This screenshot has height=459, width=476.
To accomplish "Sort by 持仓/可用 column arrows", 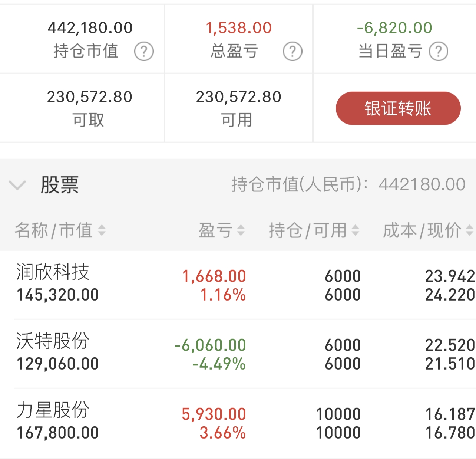I will coord(355,230).
